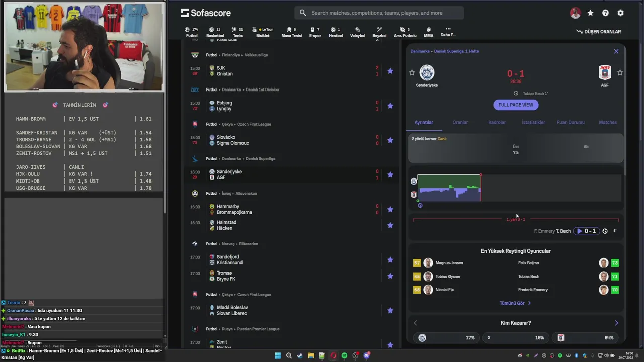Go to previous Kim Kazanır card

tap(415, 323)
